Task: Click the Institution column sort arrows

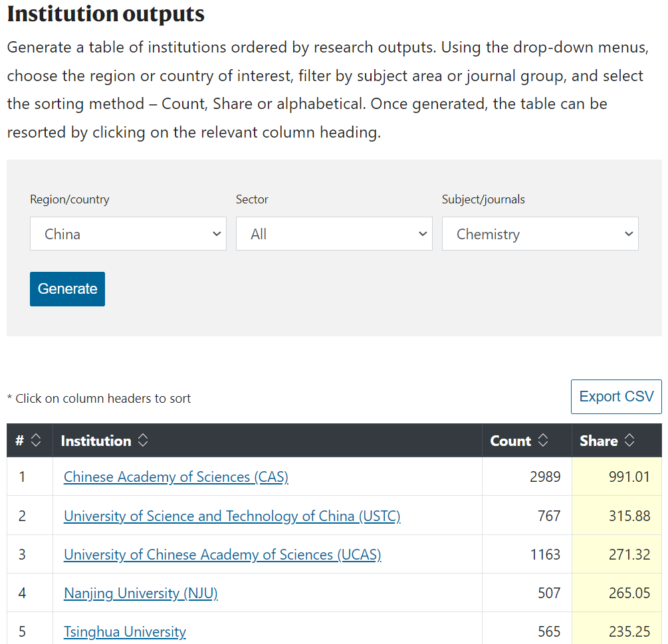Action: pos(143,440)
